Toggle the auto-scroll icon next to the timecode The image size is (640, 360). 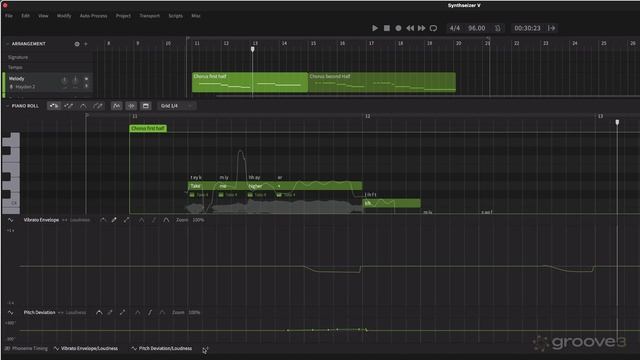click(x=552, y=28)
